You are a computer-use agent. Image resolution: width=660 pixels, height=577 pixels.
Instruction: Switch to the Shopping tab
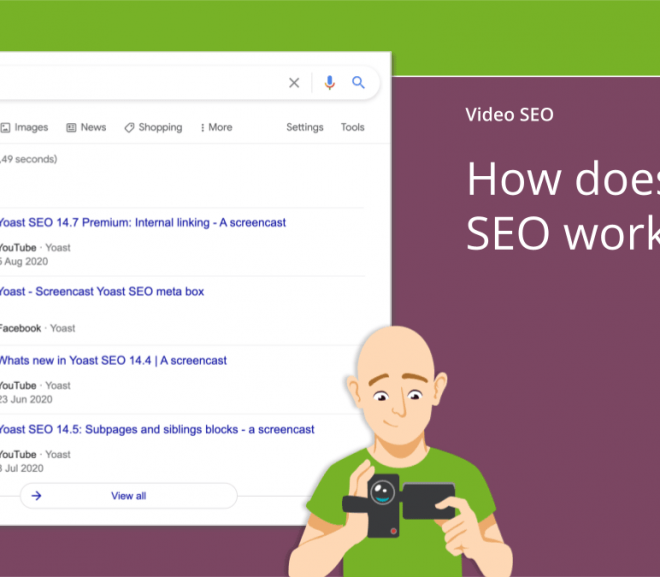point(153,128)
